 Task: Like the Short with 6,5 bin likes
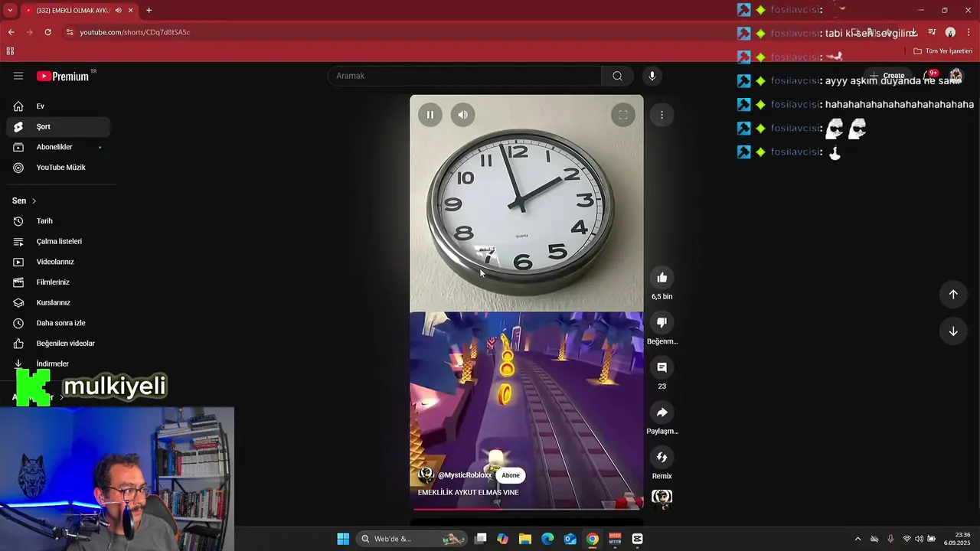pyautogui.click(x=662, y=278)
